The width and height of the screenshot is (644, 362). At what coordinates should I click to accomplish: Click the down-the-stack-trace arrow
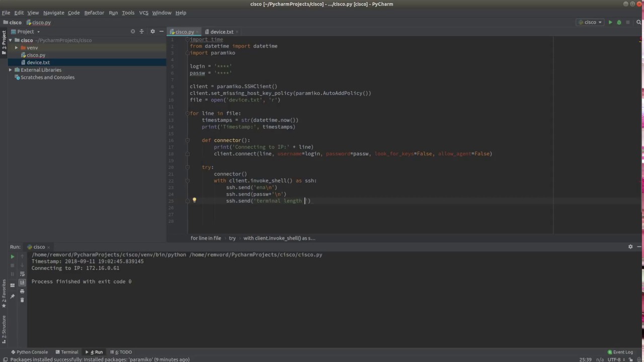(22, 265)
